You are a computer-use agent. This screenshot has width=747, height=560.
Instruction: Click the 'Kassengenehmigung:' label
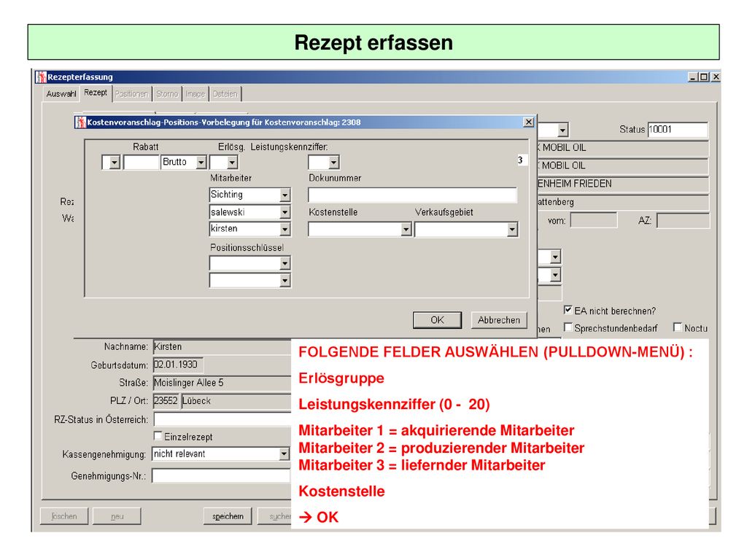pos(104,454)
